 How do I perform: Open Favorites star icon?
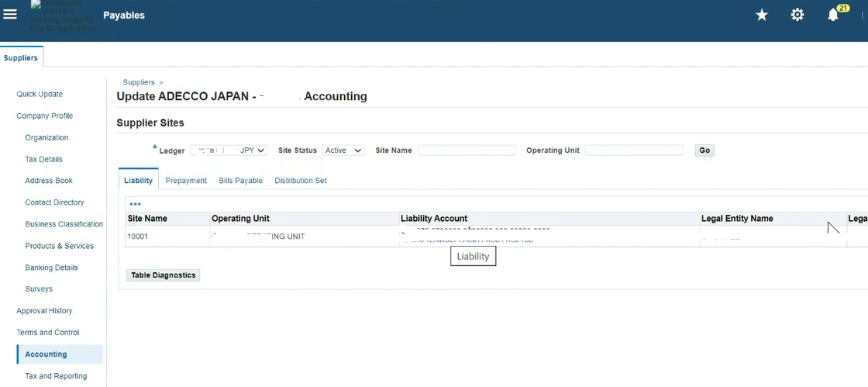click(762, 16)
